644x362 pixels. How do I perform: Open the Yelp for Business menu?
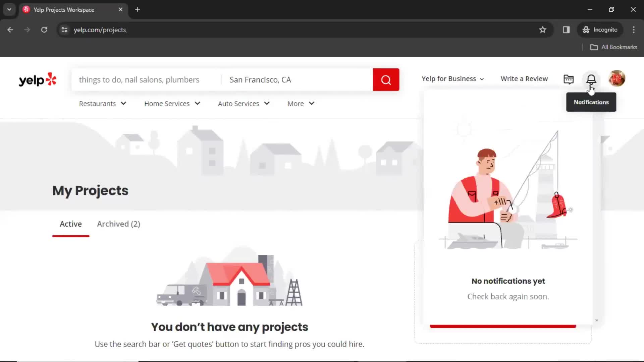pos(452,79)
